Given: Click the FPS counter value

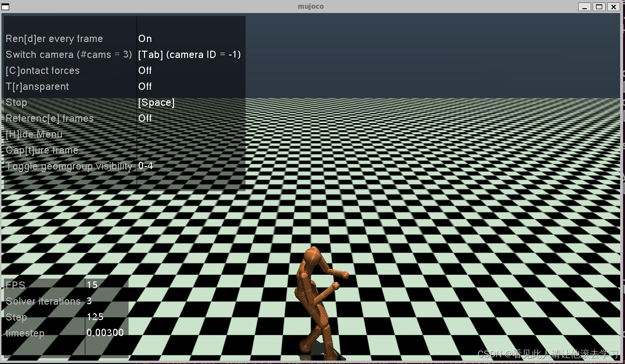Looking at the screenshot, I should pyautogui.click(x=92, y=285).
